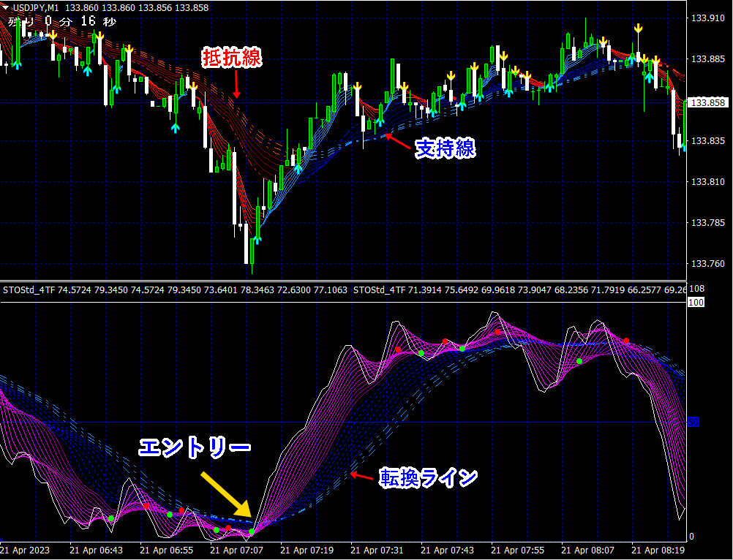This screenshot has height=560, width=733.
Task: Select the 転換ライン text label
Action: point(428,478)
